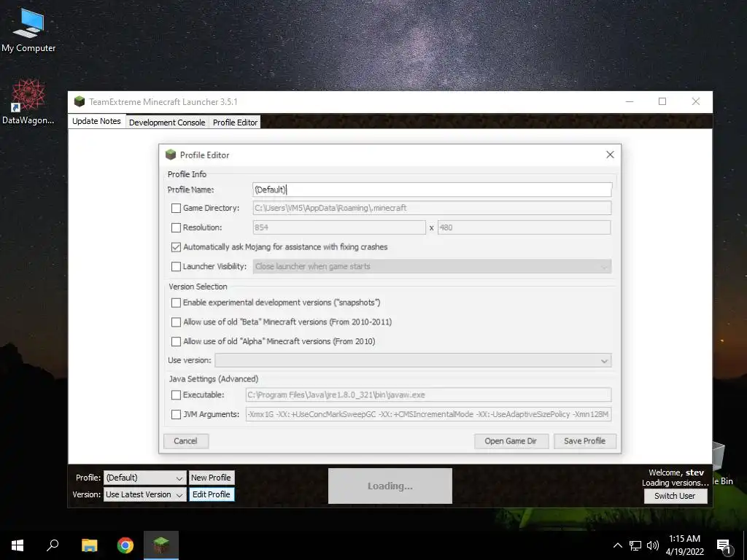Open the DataWagon desktop shortcut
This screenshot has height=560, width=747.
[28, 102]
